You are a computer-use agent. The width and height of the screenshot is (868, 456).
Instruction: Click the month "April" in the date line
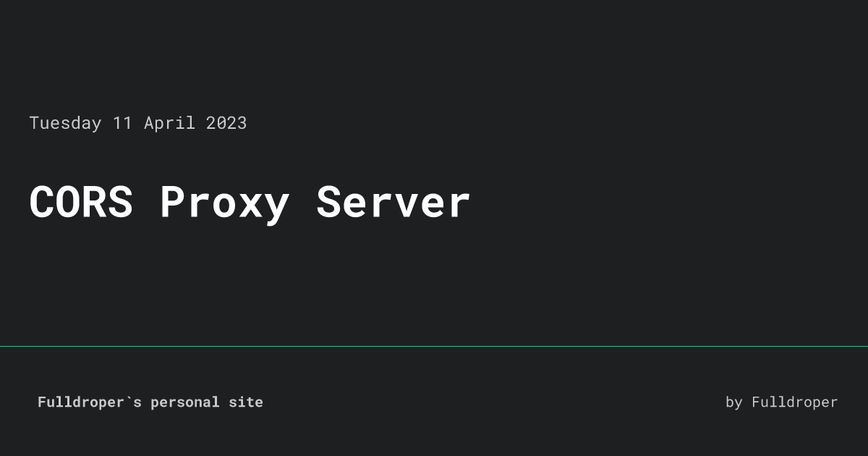tap(169, 124)
